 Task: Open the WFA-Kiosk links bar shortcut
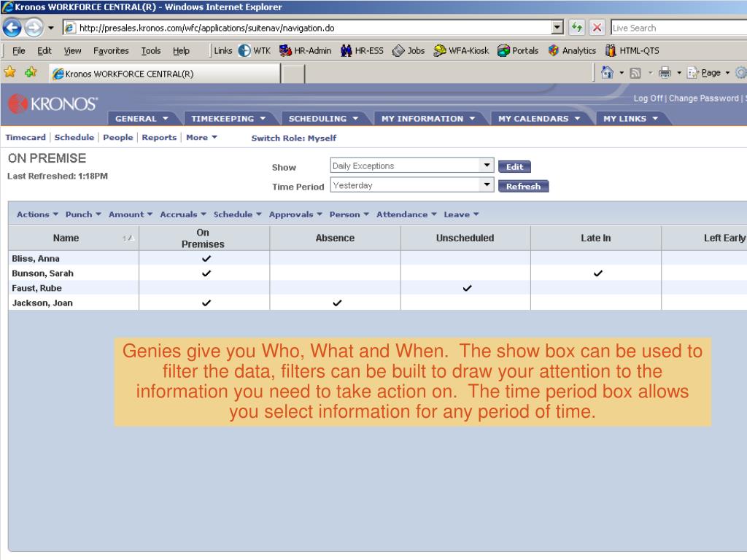click(x=461, y=50)
